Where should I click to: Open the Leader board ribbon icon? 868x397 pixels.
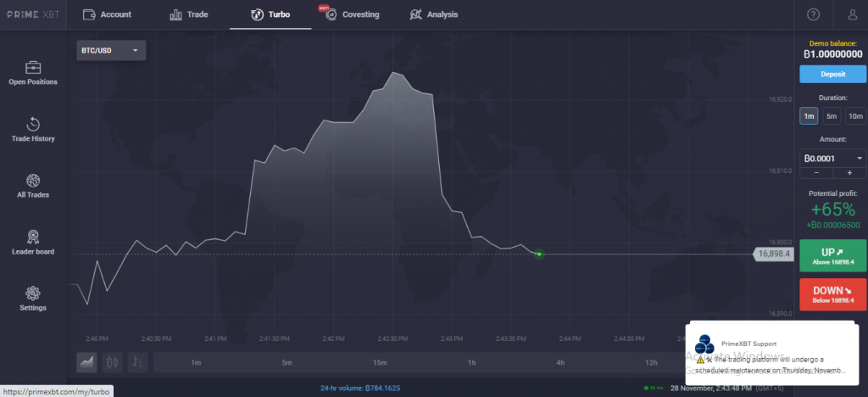[x=33, y=237]
